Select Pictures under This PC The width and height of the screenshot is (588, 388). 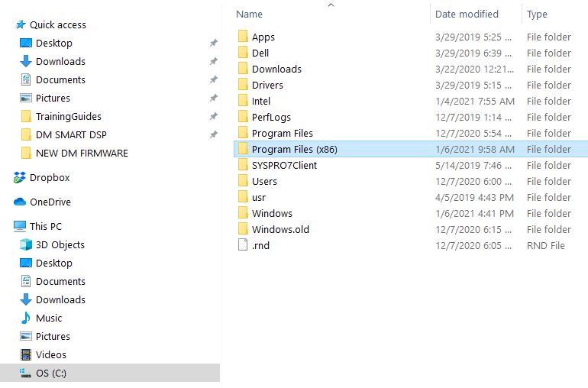pos(53,336)
